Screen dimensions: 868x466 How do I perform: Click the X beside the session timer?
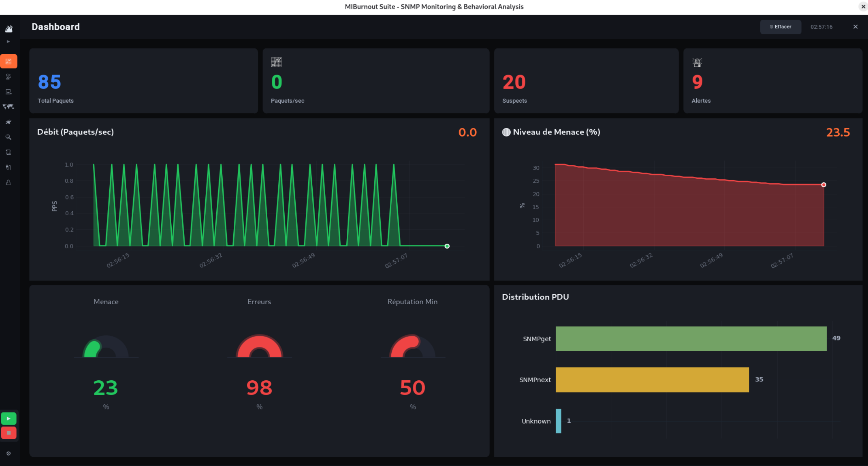pyautogui.click(x=855, y=27)
